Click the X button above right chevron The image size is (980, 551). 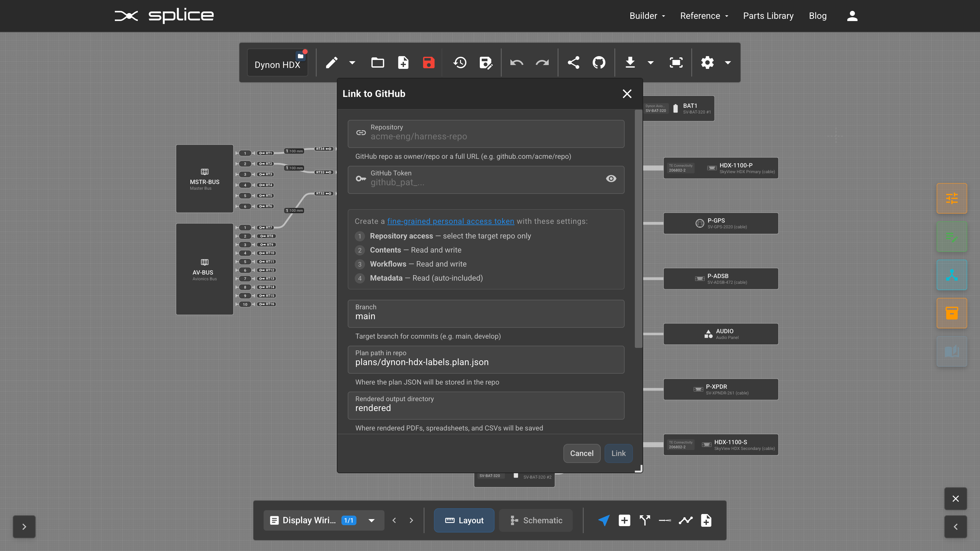[955, 498]
